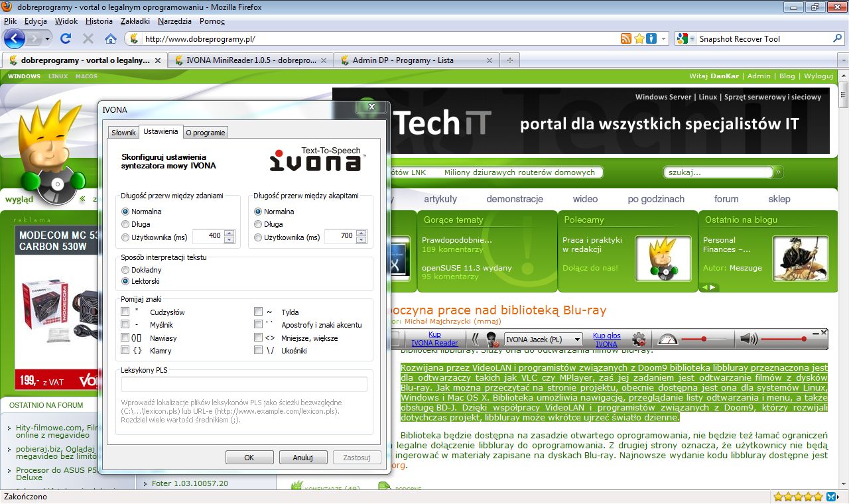Click the search magnifier icon
Screen dimensions: 849x504
837,38
